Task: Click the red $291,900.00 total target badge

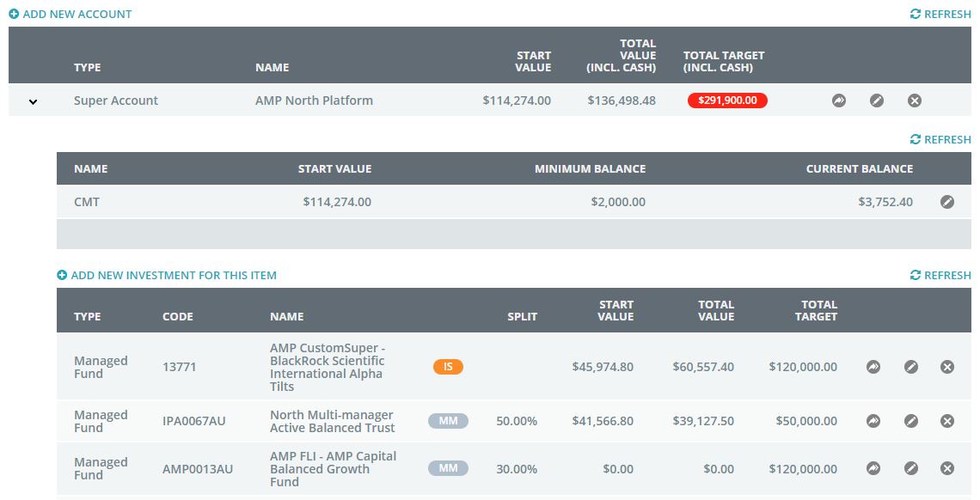Action: (727, 101)
